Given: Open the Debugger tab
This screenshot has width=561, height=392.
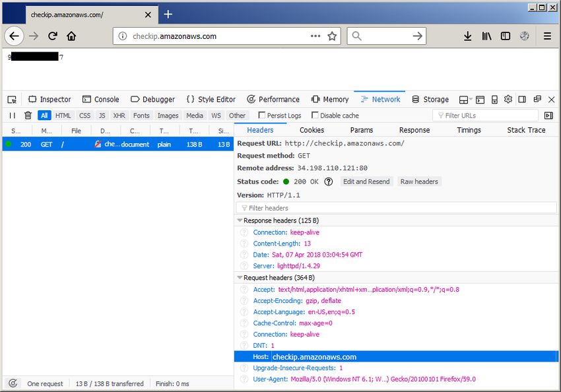Looking at the screenshot, I should point(152,100).
